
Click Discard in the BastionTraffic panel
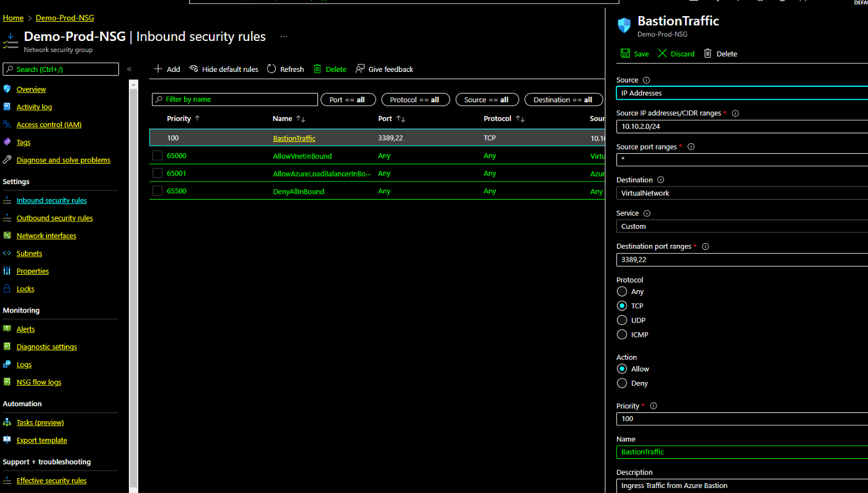click(676, 53)
